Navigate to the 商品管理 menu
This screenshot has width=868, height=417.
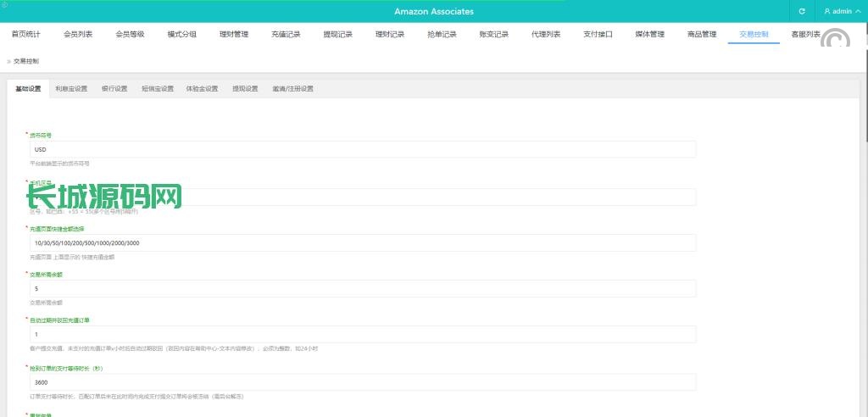pyautogui.click(x=702, y=35)
